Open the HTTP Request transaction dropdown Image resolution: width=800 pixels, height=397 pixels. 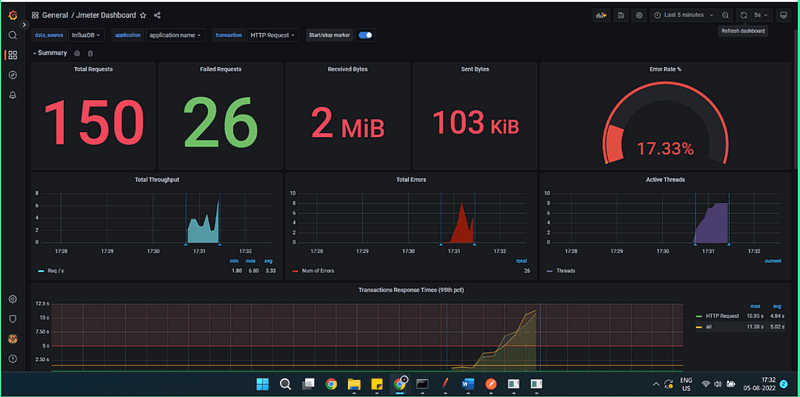(x=273, y=35)
